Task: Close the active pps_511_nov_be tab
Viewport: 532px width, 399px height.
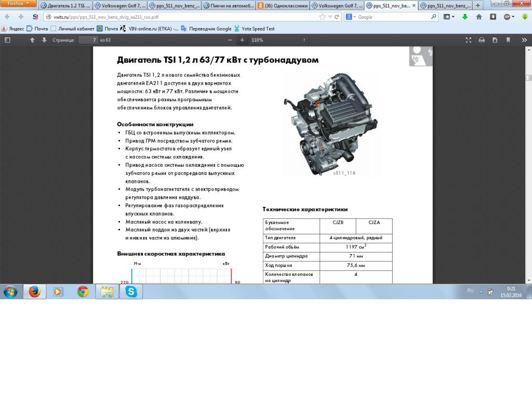Action: (414, 5)
